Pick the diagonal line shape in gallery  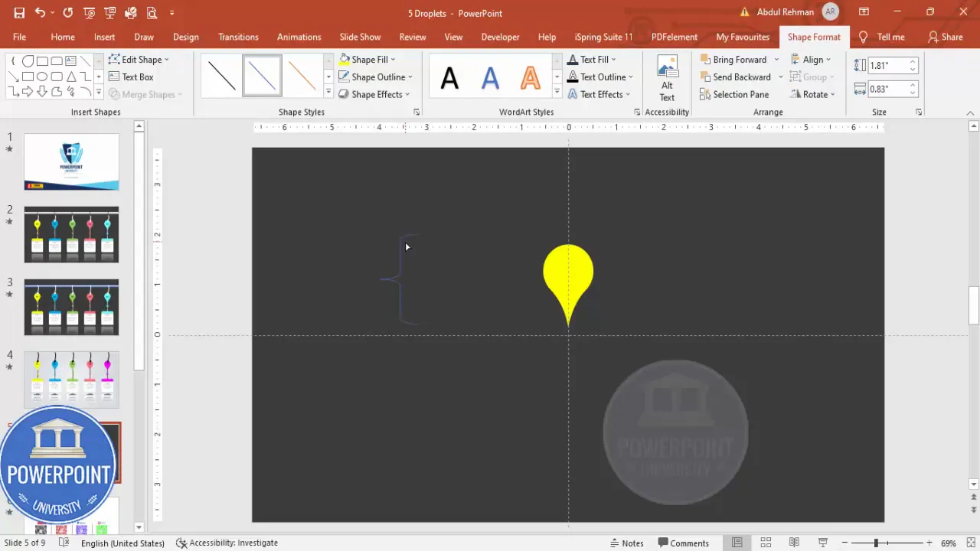(86, 60)
